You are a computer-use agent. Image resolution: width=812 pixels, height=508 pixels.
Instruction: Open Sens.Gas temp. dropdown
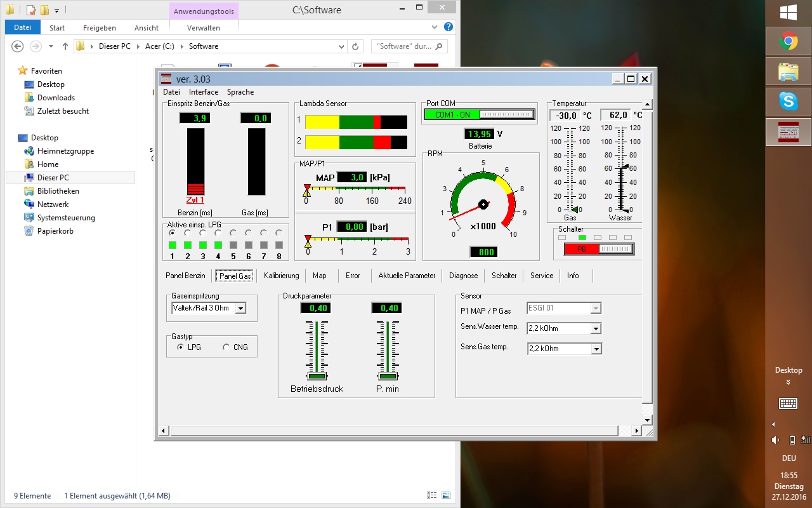click(595, 349)
